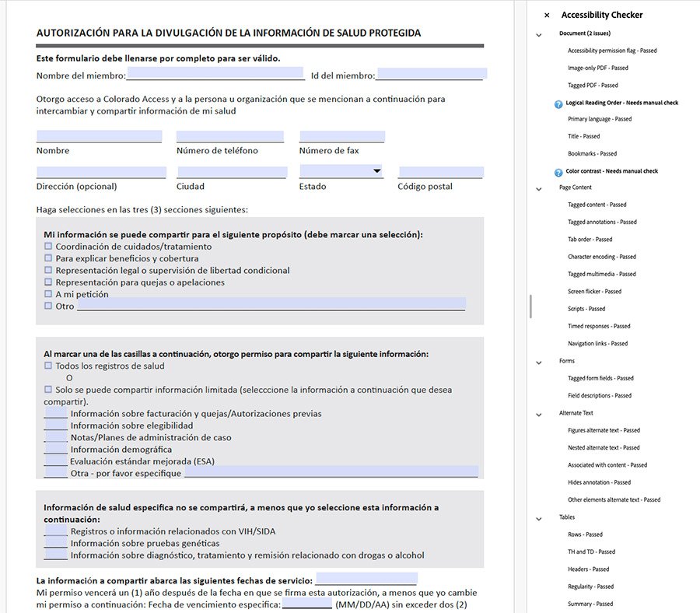700x613 pixels.
Task: Select Color contrast - Needs manual check
Action: click(611, 171)
